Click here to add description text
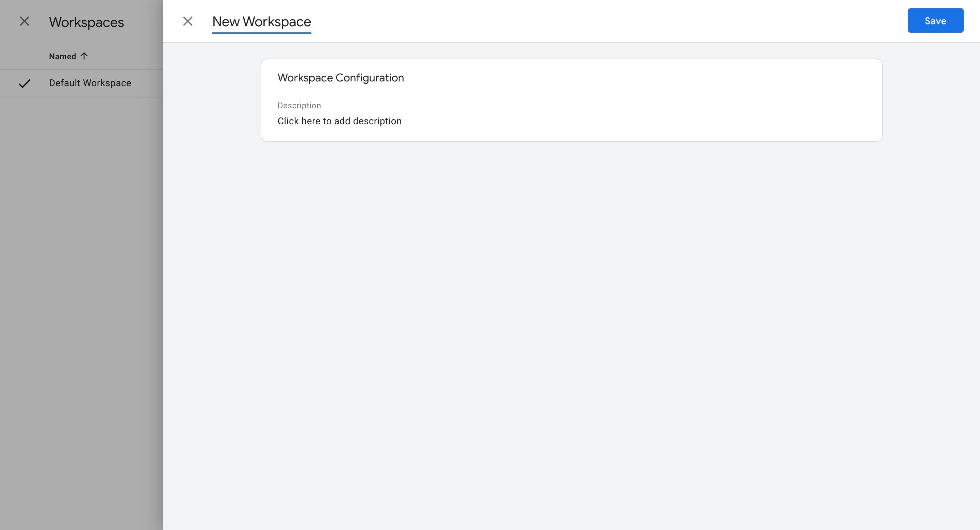Screen dimensions: 980x530 (339, 121)
